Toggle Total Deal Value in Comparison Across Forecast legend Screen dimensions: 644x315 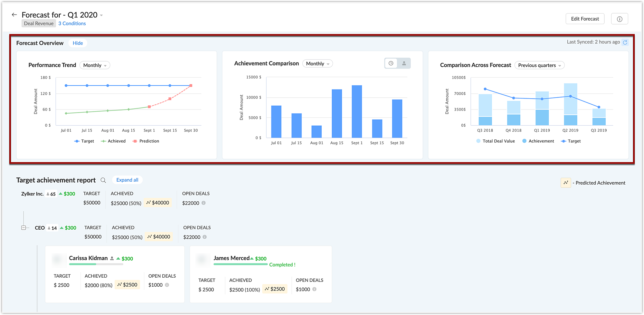click(495, 141)
